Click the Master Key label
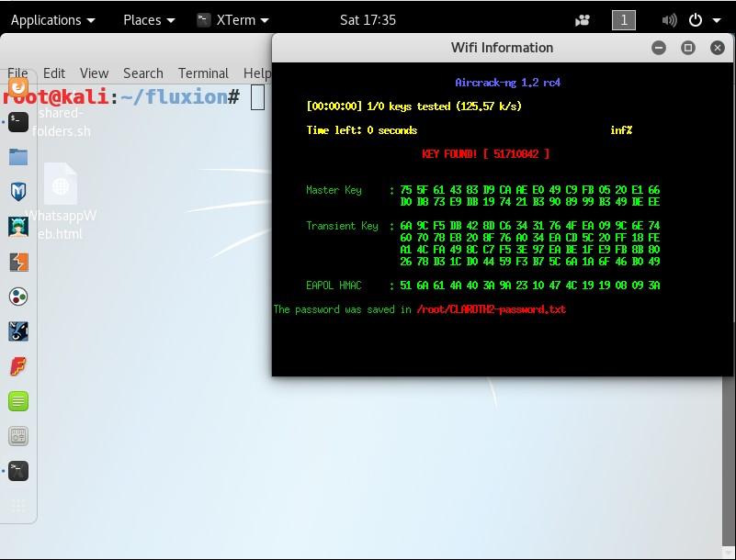 point(334,190)
